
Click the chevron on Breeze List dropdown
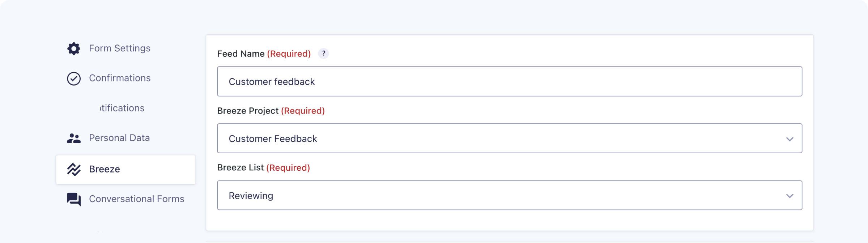790,196
